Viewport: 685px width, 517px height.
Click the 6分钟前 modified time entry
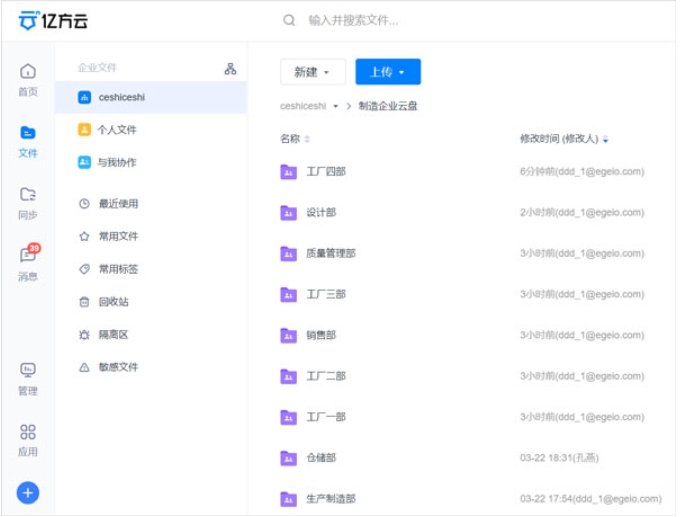pos(582,172)
